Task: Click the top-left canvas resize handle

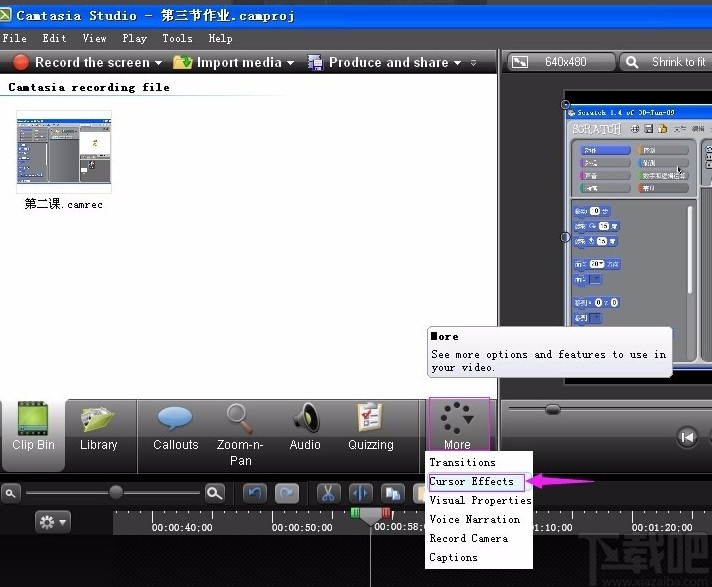Action: 565,104
